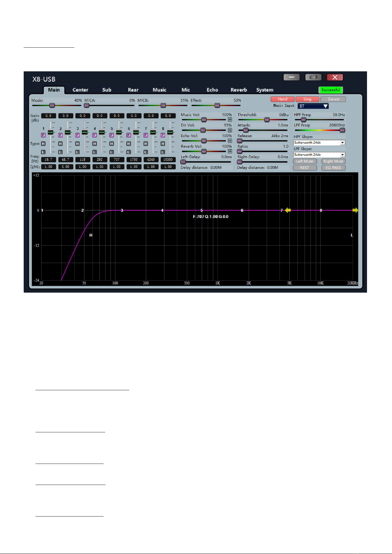The image size is (392, 554).
Task: Go to the Reverb tab
Action: pyautogui.click(x=239, y=90)
